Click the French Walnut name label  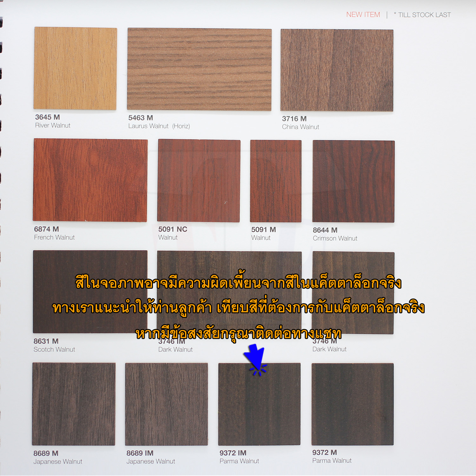(54, 237)
